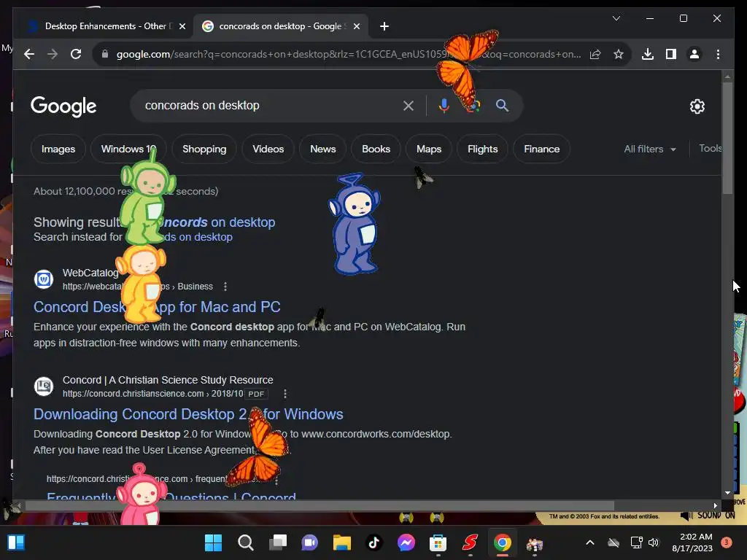Click the Concord Christian Science site favicon
The height and width of the screenshot is (560, 747).
44,386
